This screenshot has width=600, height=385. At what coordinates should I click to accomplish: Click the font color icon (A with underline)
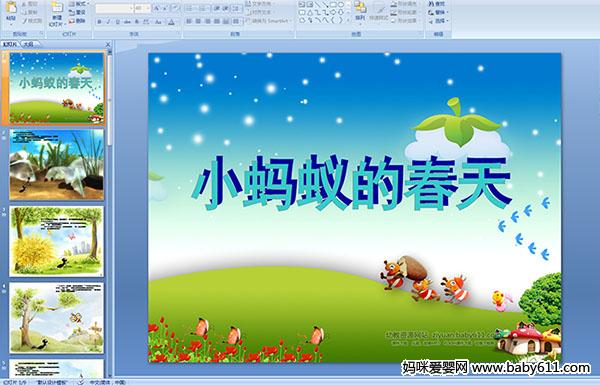point(171,22)
